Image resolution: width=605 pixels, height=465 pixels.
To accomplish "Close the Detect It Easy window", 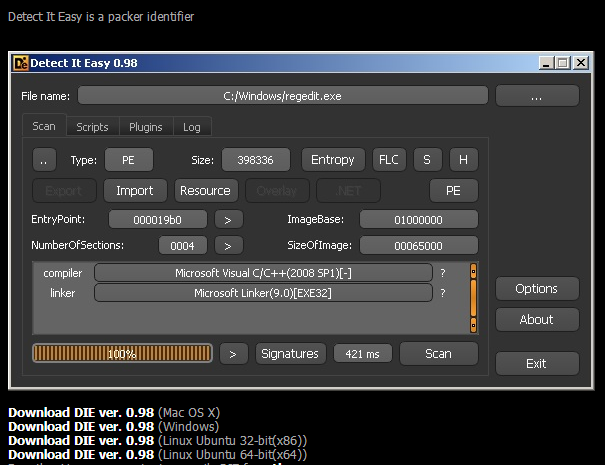I will (x=581, y=63).
